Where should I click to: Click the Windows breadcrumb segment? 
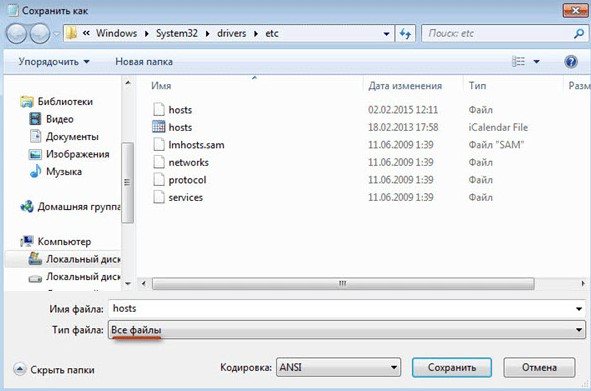click(x=116, y=34)
